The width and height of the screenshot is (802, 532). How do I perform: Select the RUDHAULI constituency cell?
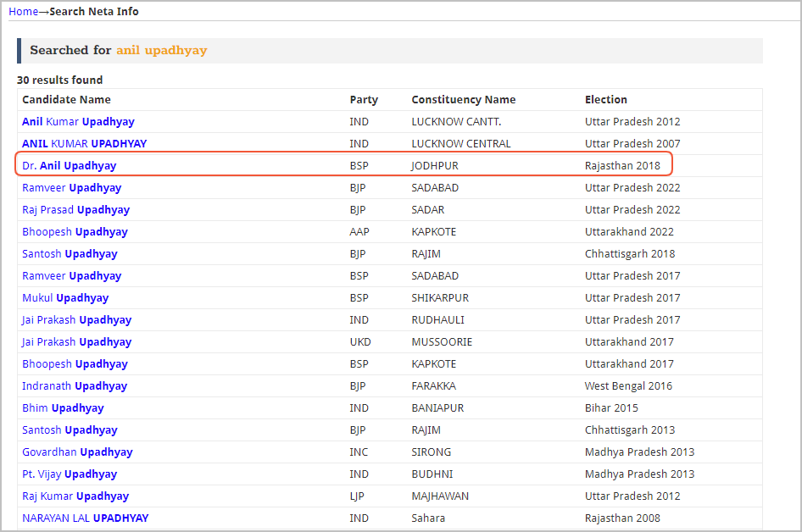point(437,319)
